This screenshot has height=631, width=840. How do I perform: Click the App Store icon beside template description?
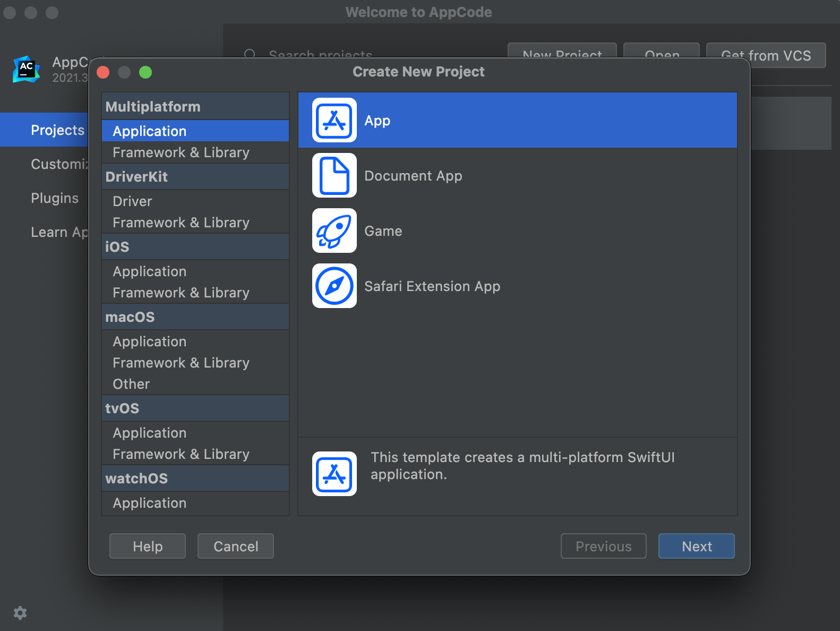pyautogui.click(x=335, y=474)
